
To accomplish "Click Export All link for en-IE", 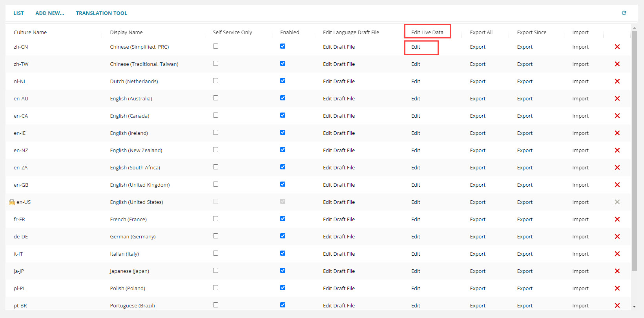I will pyautogui.click(x=478, y=133).
